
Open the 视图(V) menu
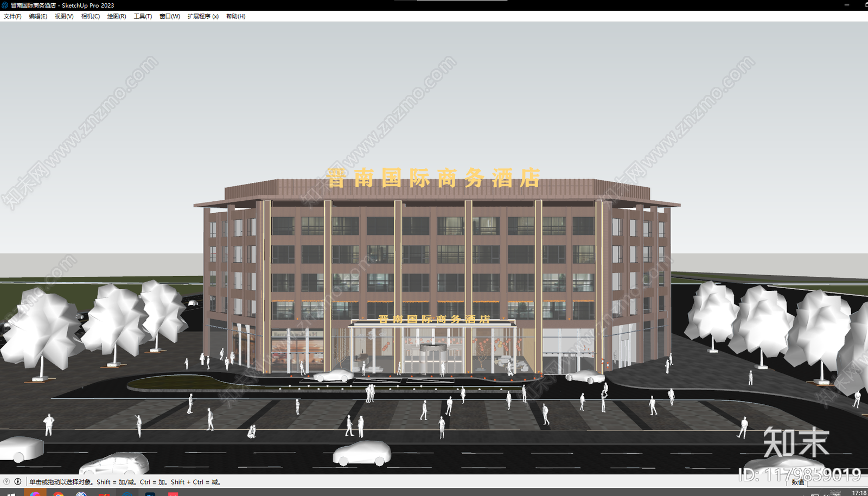pos(64,16)
